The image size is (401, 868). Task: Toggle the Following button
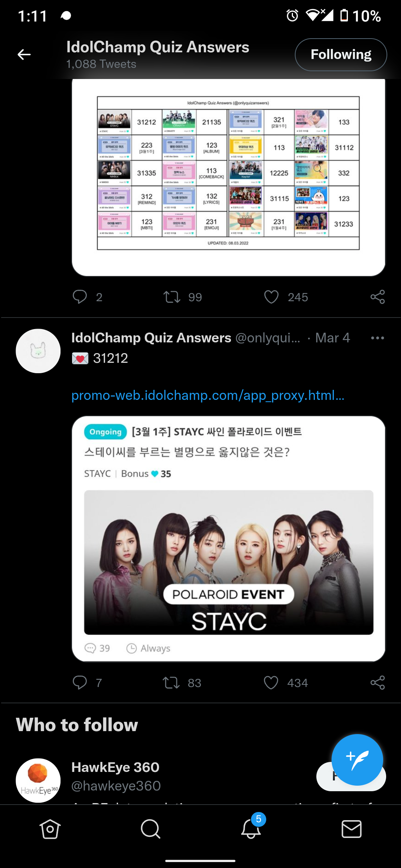pyautogui.click(x=341, y=55)
